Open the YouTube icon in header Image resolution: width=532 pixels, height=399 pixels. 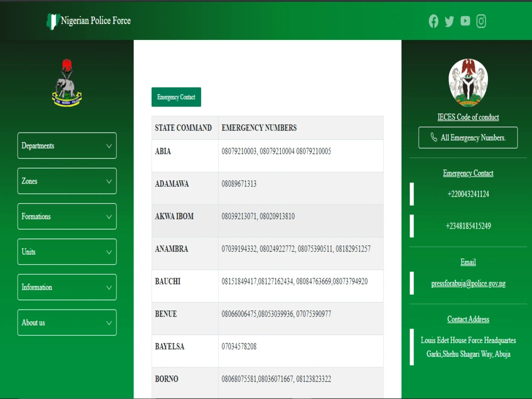pyautogui.click(x=465, y=21)
